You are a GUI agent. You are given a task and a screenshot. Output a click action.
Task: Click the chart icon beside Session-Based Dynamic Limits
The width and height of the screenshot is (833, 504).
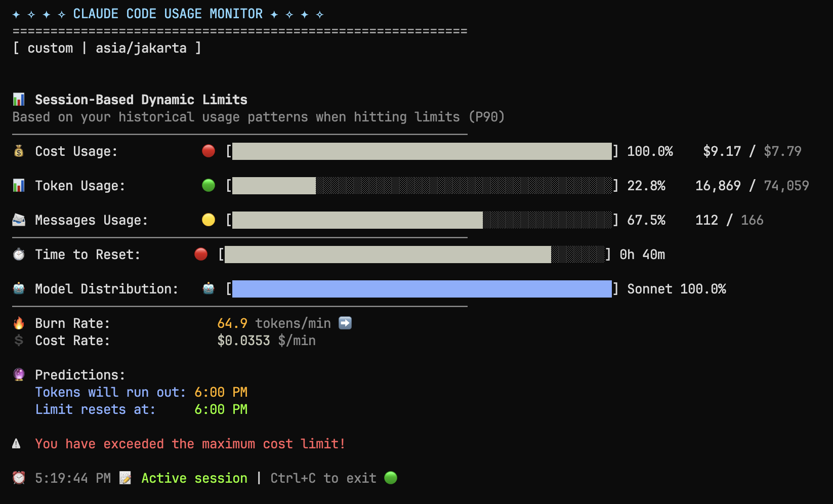tap(19, 99)
